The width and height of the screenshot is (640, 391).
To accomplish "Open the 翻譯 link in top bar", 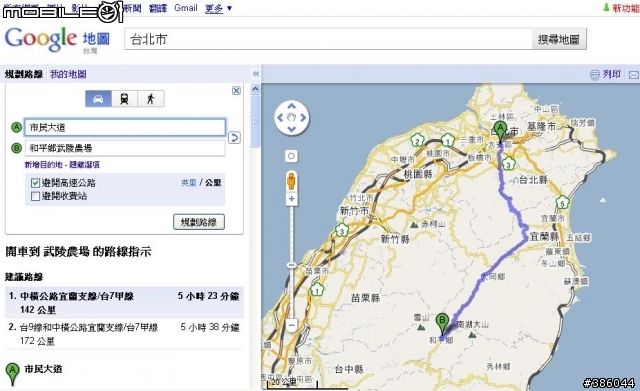I will coord(158,8).
